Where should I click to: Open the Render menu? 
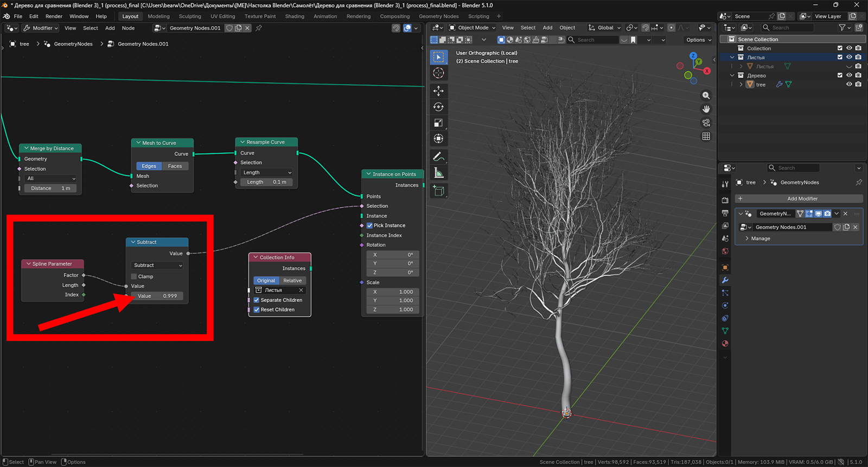pos(54,16)
